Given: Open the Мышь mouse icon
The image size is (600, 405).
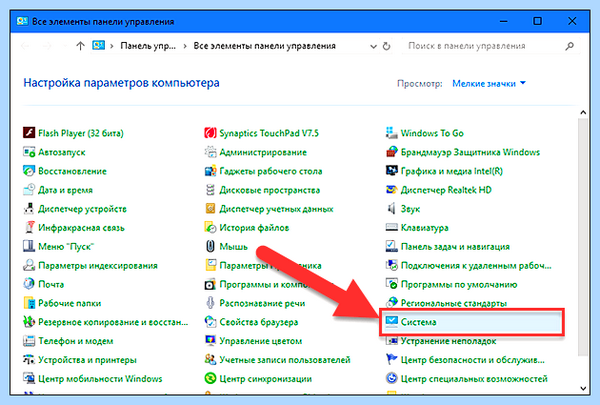Looking at the screenshot, I should click(x=210, y=247).
